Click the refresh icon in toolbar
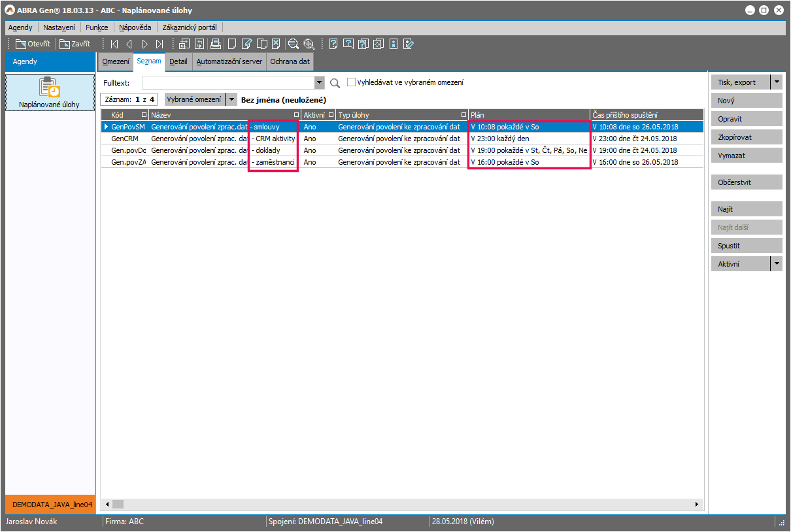791x532 pixels. (x=199, y=44)
